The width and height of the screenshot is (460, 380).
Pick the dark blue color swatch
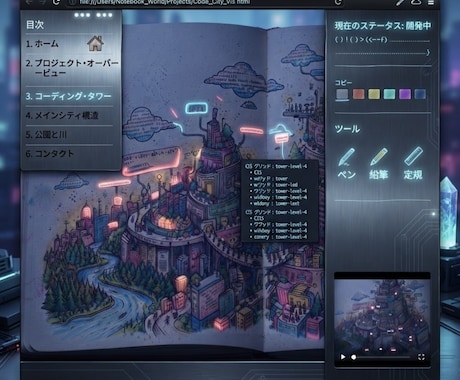coord(420,94)
